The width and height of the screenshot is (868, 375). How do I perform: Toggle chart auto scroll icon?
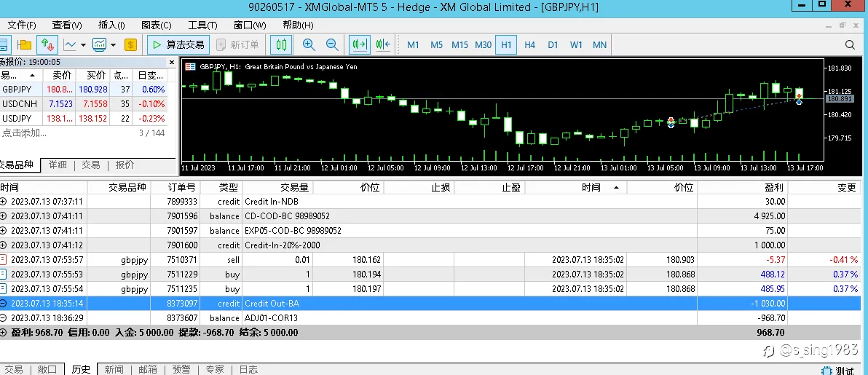click(360, 45)
